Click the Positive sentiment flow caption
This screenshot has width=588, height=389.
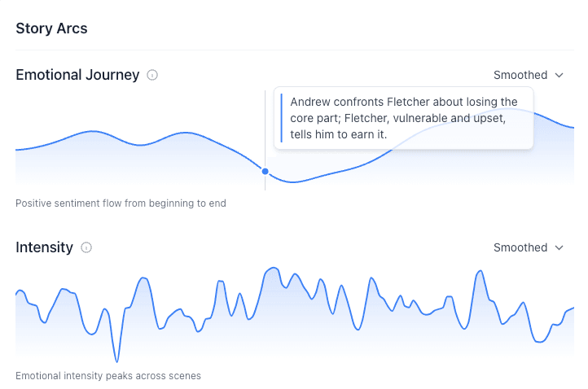point(121,203)
